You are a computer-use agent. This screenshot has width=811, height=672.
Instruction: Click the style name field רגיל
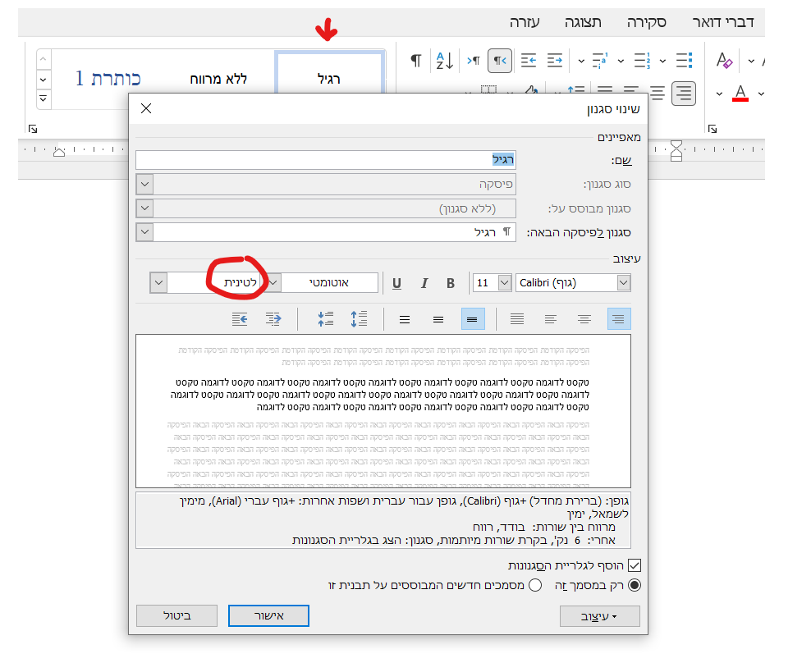pyautogui.click(x=326, y=160)
